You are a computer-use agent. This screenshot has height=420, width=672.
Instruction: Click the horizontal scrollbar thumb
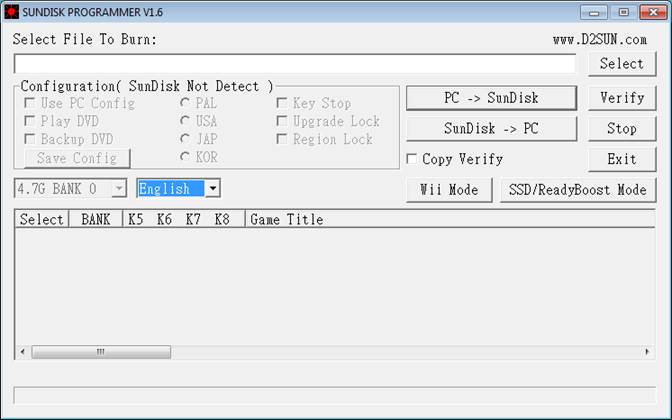click(x=101, y=352)
